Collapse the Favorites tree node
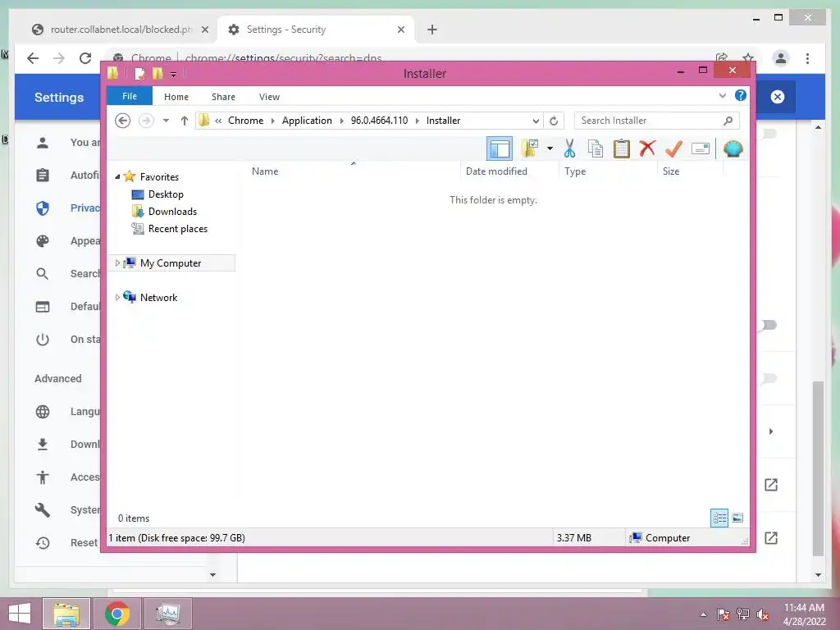Image resolution: width=840 pixels, height=630 pixels. coord(117,177)
